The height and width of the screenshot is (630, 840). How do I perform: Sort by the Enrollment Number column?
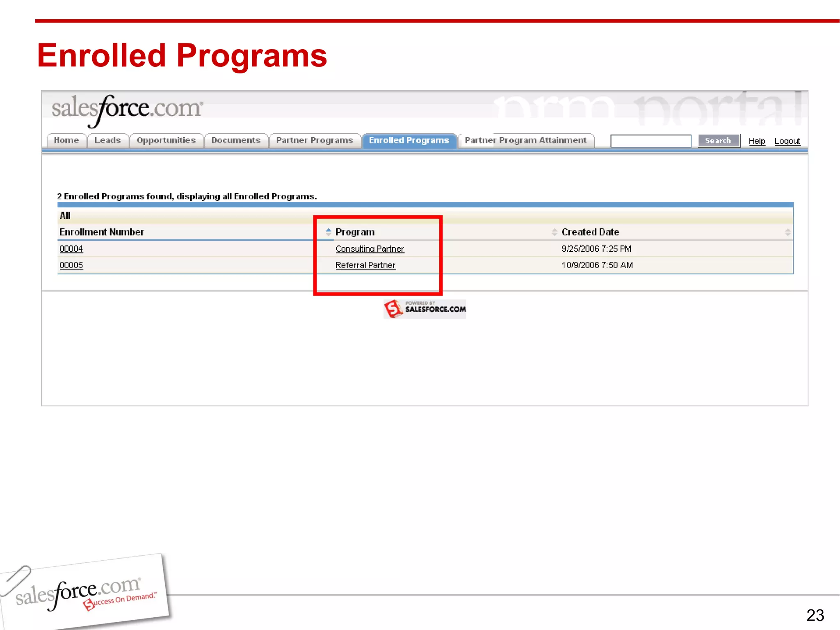point(102,232)
